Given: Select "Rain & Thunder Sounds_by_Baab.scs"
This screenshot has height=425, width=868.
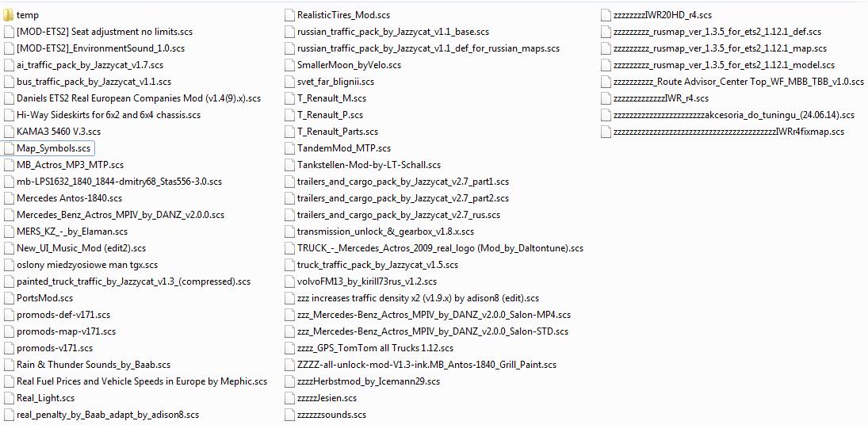Looking at the screenshot, I should click(x=94, y=365).
